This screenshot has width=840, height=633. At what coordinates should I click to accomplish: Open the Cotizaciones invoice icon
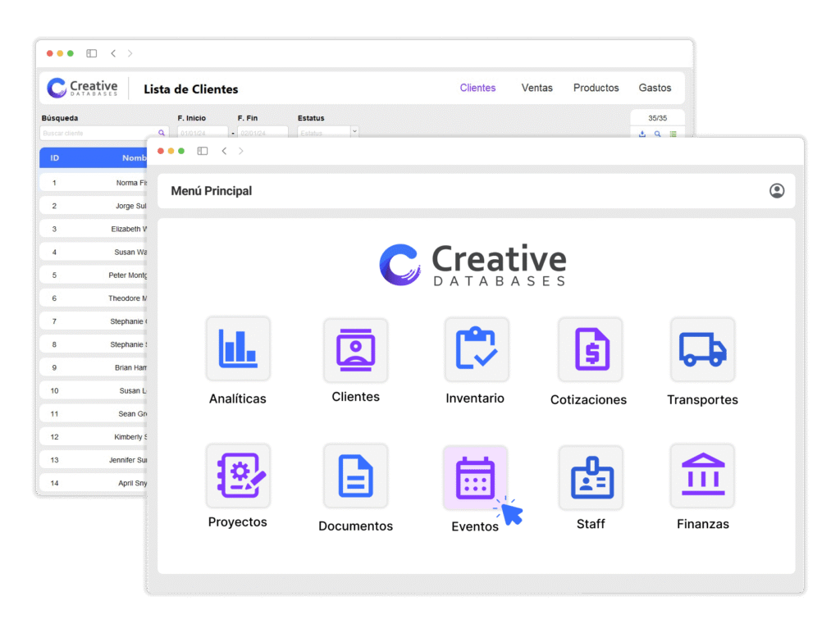[590, 349]
